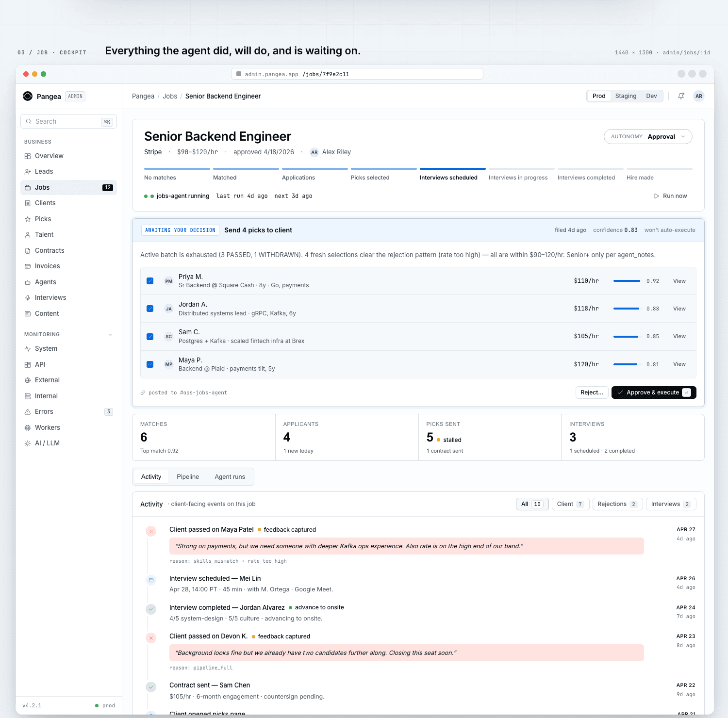The image size is (728, 718).
Task: Open the Reject... options
Action: (592, 392)
